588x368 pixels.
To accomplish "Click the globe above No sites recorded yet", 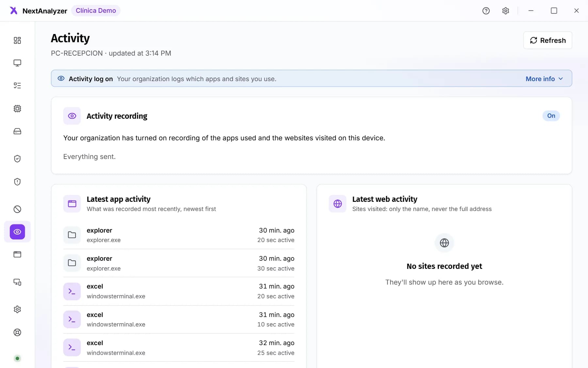I will click(444, 243).
